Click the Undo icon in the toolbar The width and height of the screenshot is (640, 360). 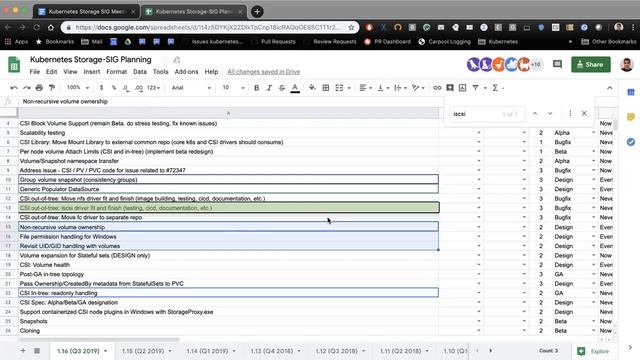pyautogui.click(x=14, y=88)
